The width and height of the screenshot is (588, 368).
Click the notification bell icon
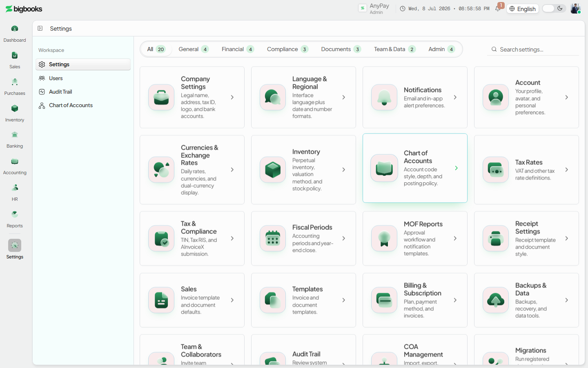click(x=498, y=9)
